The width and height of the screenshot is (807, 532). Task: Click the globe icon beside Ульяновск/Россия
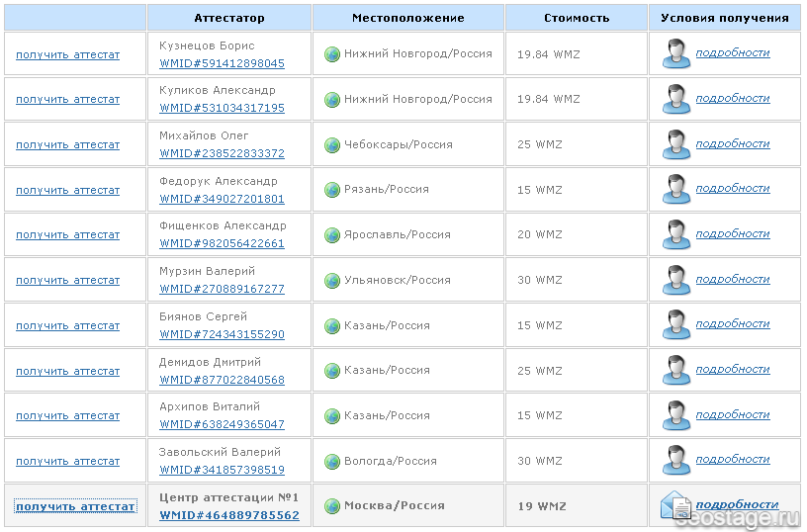pyautogui.click(x=332, y=281)
